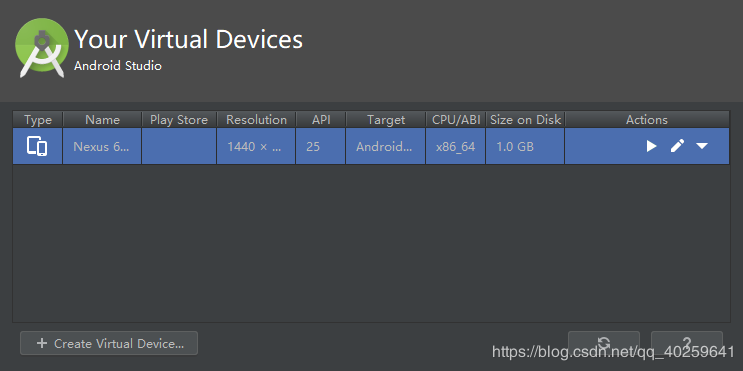
Task: Edit the AVD with pencil icon
Action: 677,146
